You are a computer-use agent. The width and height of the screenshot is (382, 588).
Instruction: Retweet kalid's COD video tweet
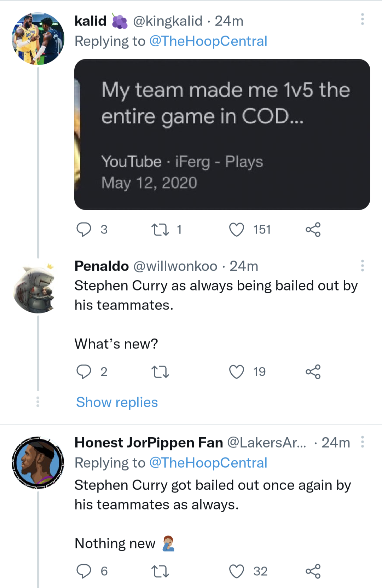pyautogui.click(x=160, y=230)
